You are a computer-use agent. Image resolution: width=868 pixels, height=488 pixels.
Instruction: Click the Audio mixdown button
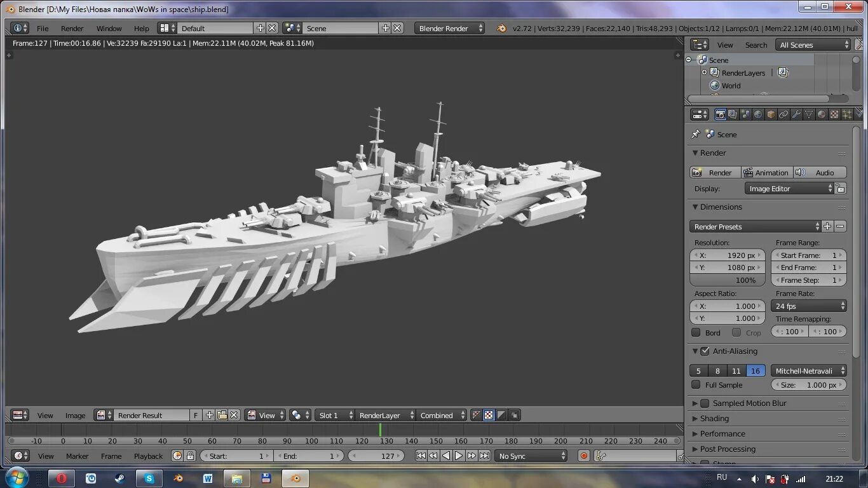click(820, 172)
